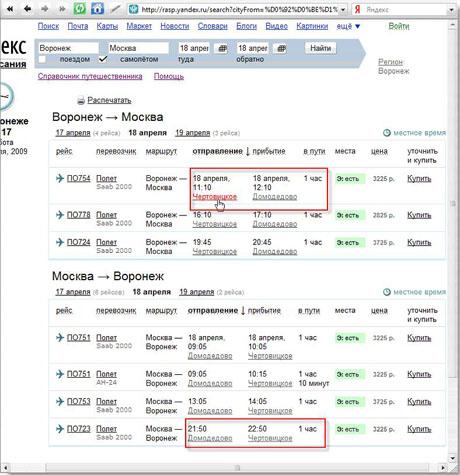Click the wand icon in browser toolbar
Image resolution: width=460 pixels, height=475 pixels.
(116, 9)
